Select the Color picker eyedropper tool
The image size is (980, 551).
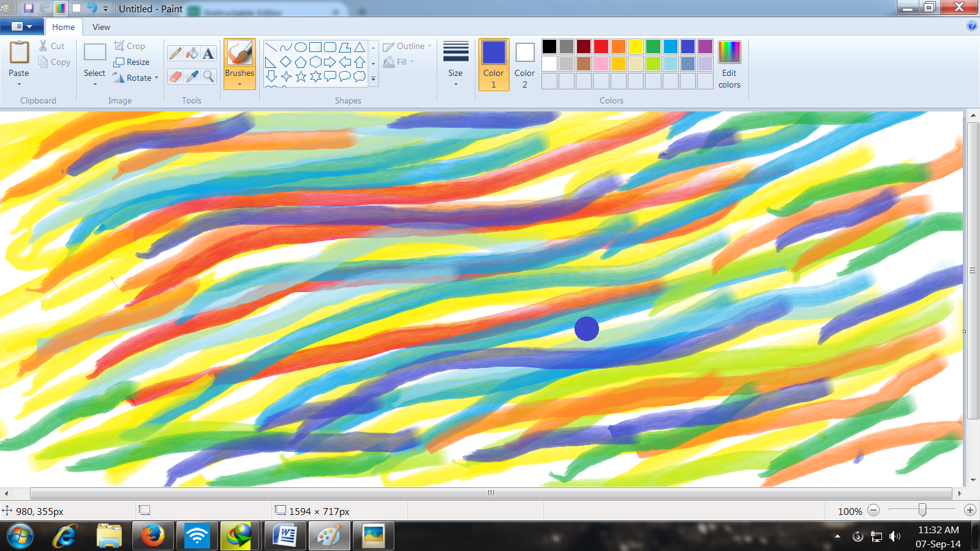[x=192, y=77]
